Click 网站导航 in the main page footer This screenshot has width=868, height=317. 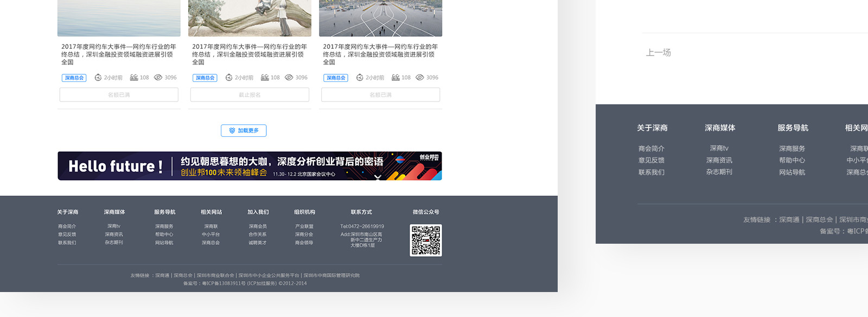click(164, 243)
